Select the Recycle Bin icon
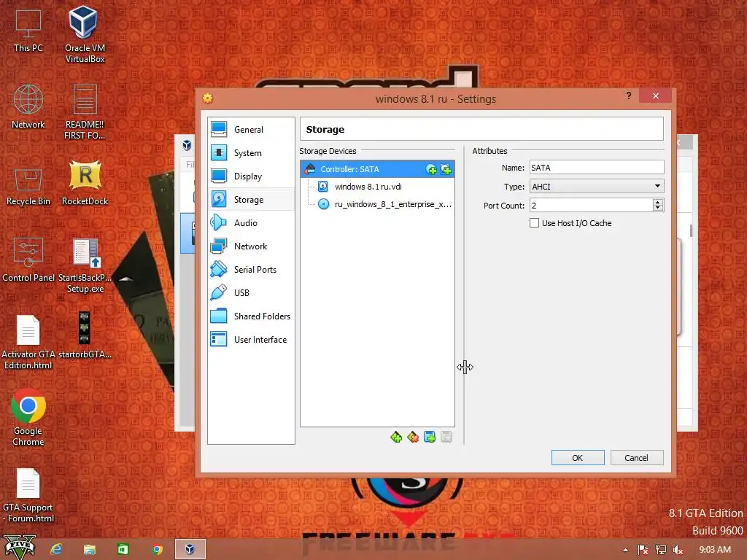 [28, 186]
